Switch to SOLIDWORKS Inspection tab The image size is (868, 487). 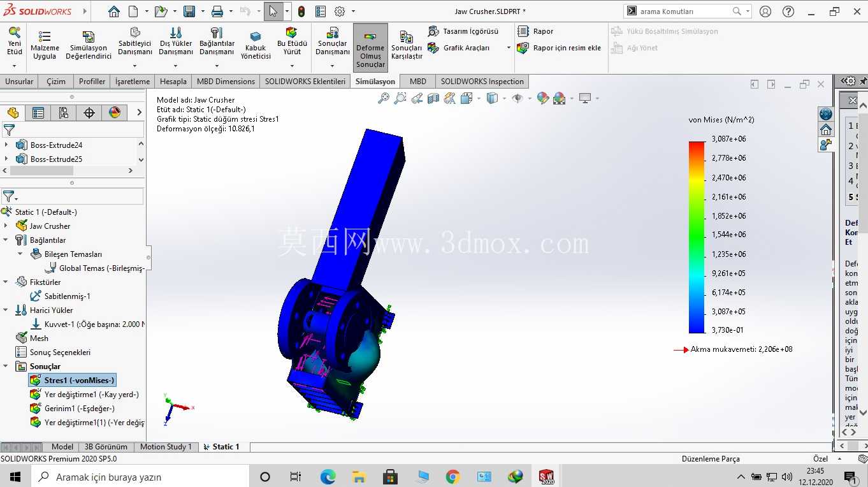(x=482, y=81)
